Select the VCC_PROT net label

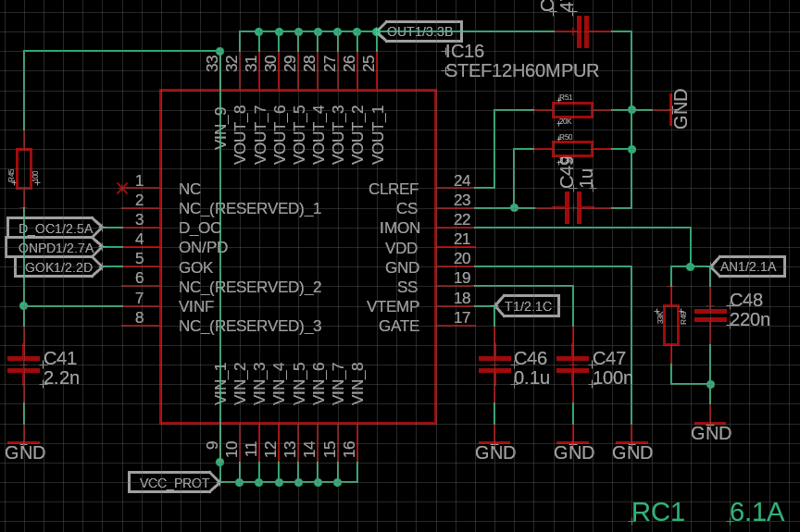[174, 483]
